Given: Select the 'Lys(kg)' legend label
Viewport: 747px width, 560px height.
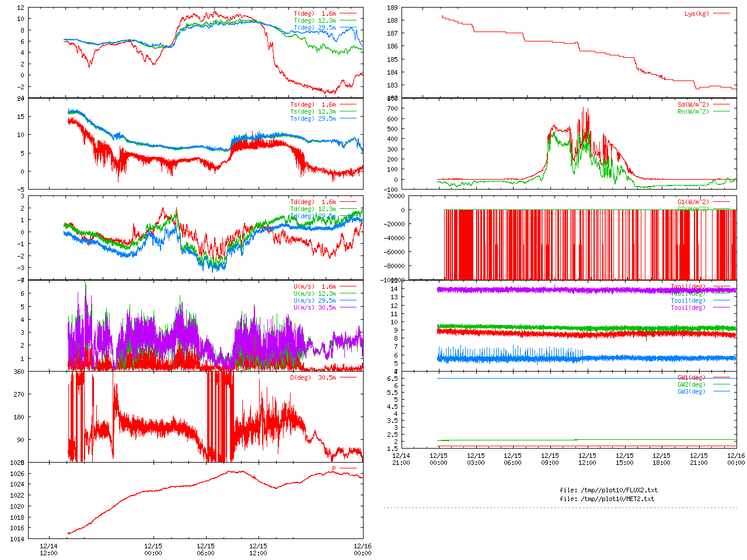Looking at the screenshot, I should click(x=697, y=13).
